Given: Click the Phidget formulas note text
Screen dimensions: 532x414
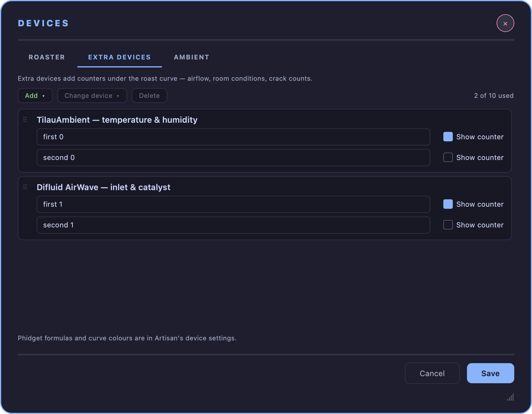Looking at the screenshot, I should point(127,338).
